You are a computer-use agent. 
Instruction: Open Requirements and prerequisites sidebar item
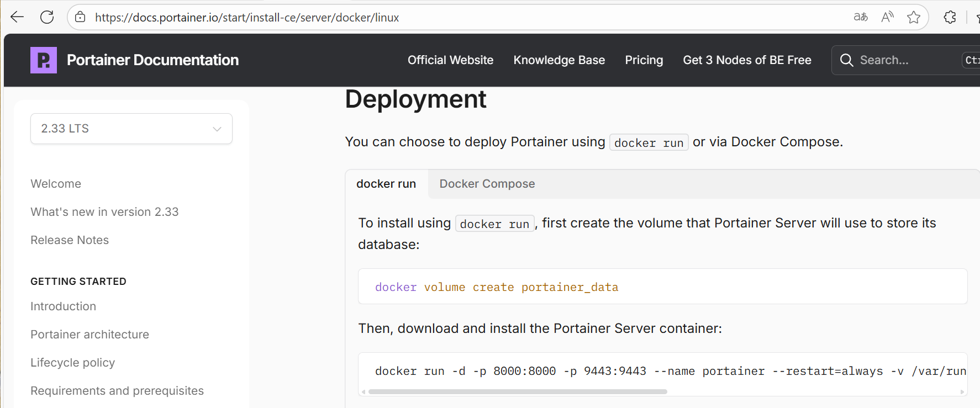click(x=117, y=391)
